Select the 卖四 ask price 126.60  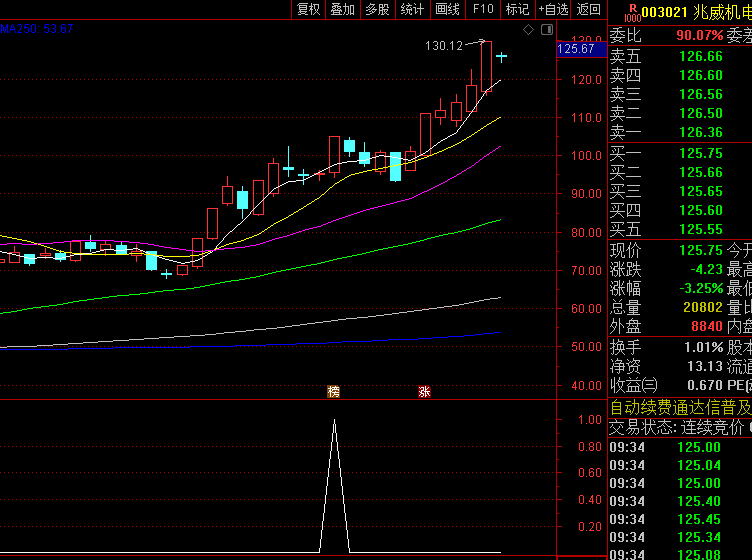(701, 75)
